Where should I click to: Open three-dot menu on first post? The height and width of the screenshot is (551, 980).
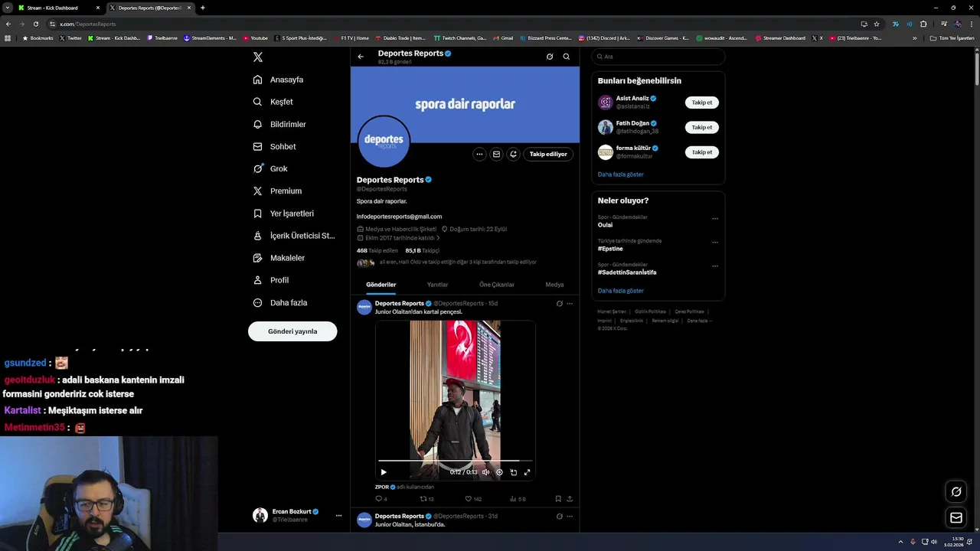[570, 304]
